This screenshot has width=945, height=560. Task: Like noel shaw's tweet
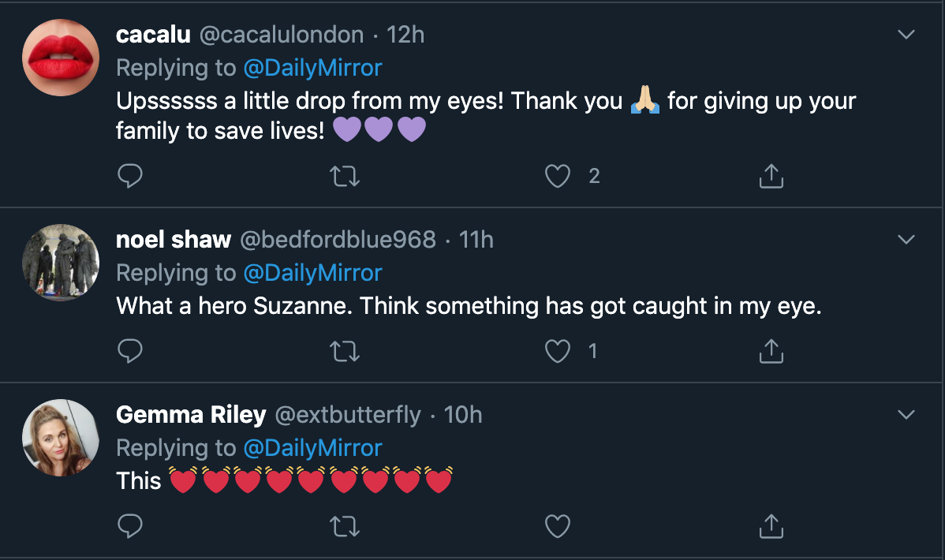tap(558, 352)
